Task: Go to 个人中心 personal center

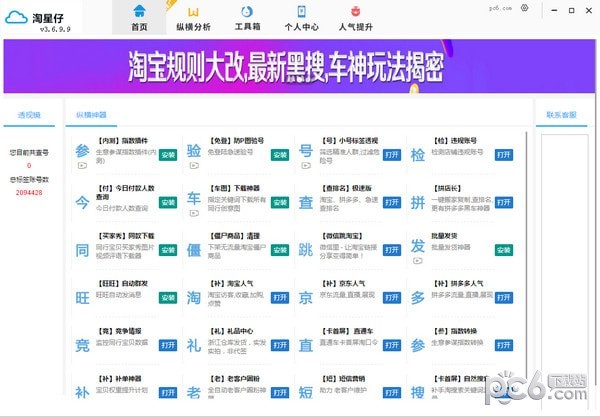Action: [302, 19]
